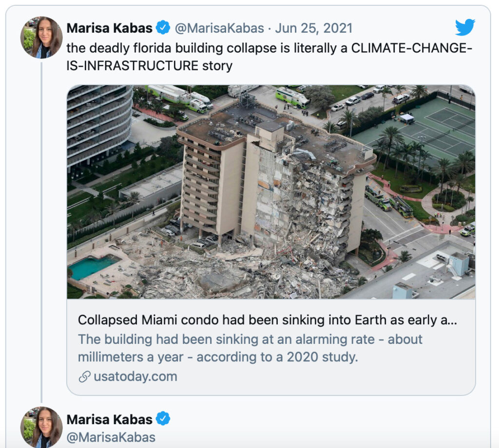Select the top @MarisaKabas handle
The height and width of the screenshot is (448, 499).
pyautogui.click(x=219, y=28)
